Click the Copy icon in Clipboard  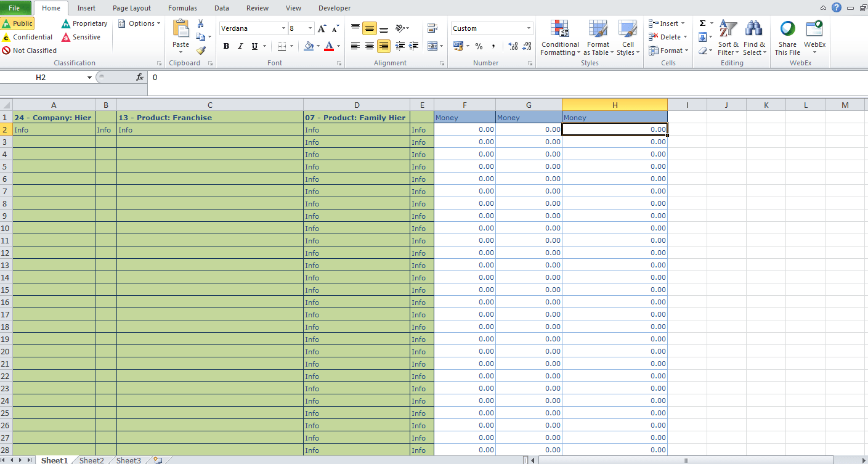[x=200, y=37]
